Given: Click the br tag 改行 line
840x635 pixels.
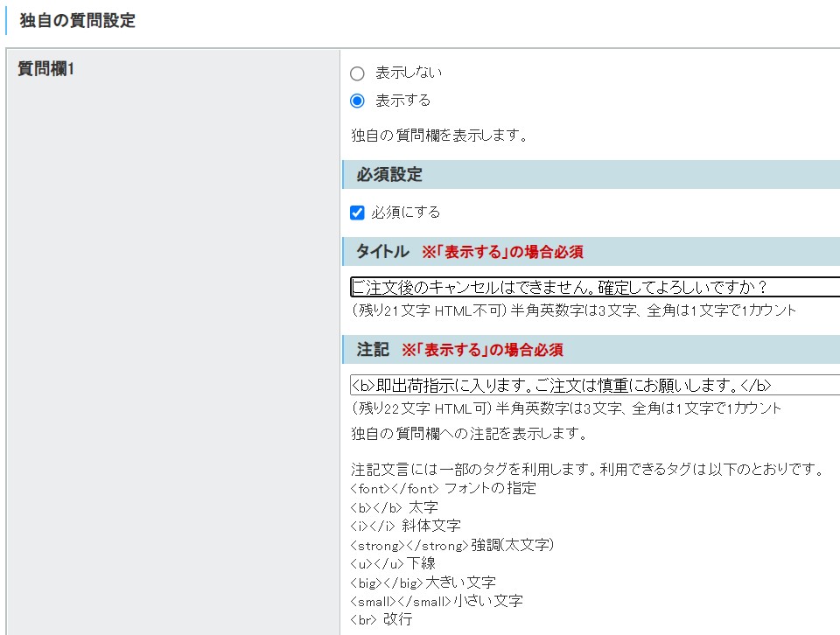Looking at the screenshot, I should 381,619.
